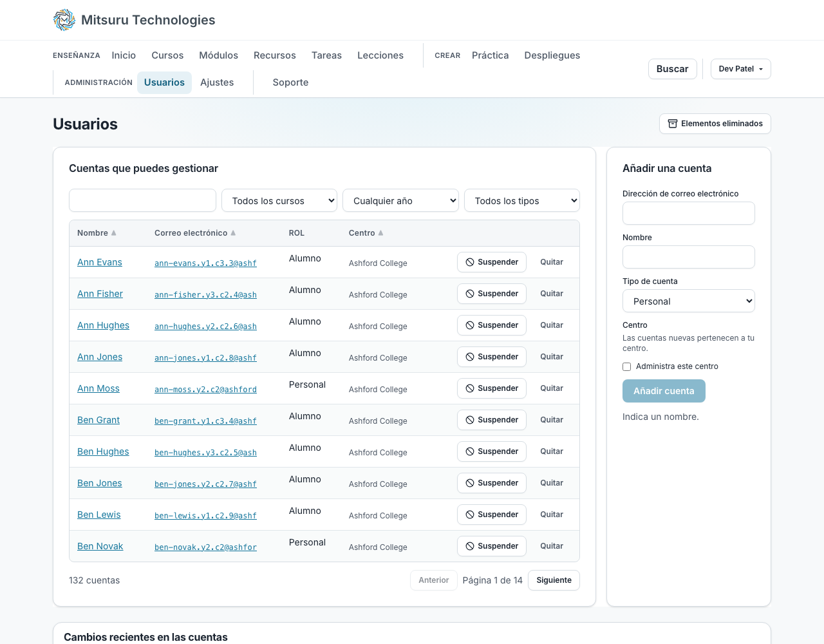The width and height of the screenshot is (824, 644).
Task: Open the Soporte nav item
Action: (x=290, y=82)
